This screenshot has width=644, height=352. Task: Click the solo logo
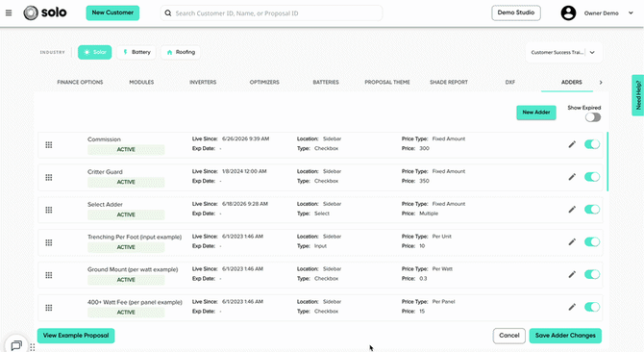pyautogui.click(x=45, y=13)
